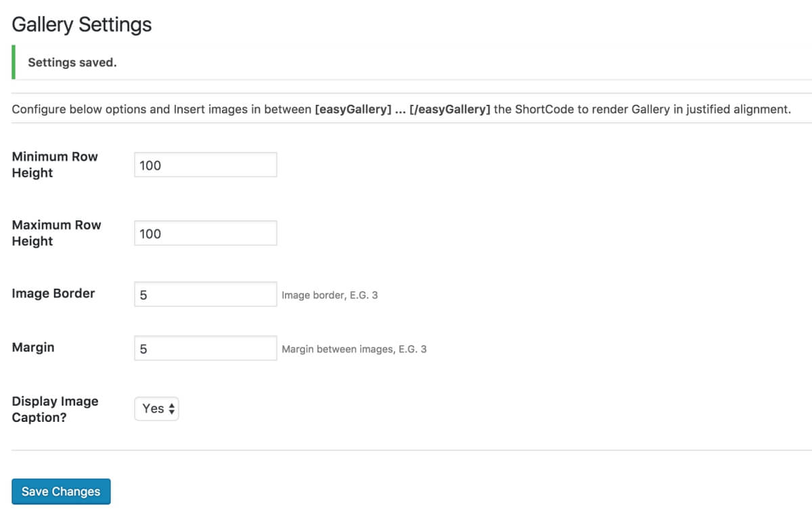Screen dimensions: 812x528
Task: Click the Settings saved notice
Action: coord(72,62)
